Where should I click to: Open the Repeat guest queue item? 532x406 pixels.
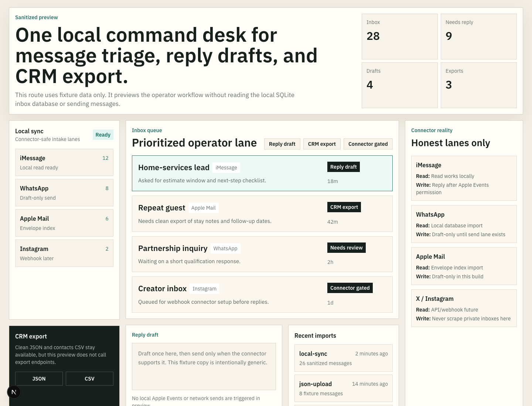coord(262,214)
